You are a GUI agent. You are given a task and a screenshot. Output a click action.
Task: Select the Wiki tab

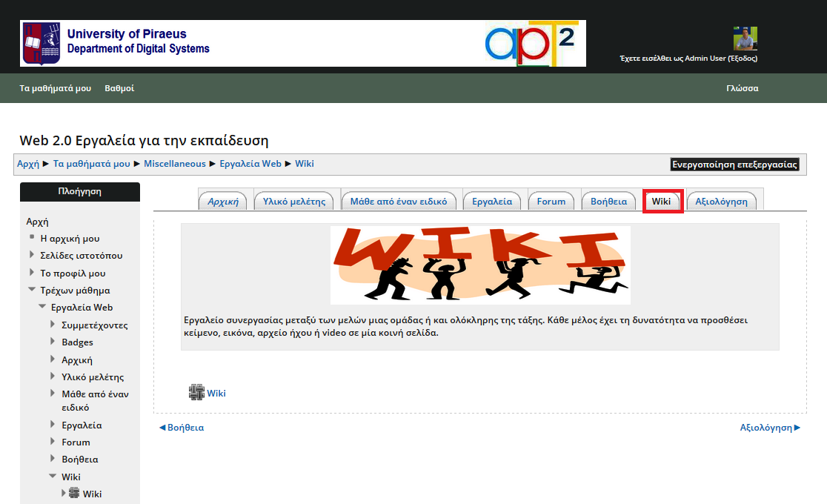pyautogui.click(x=662, y=201)
